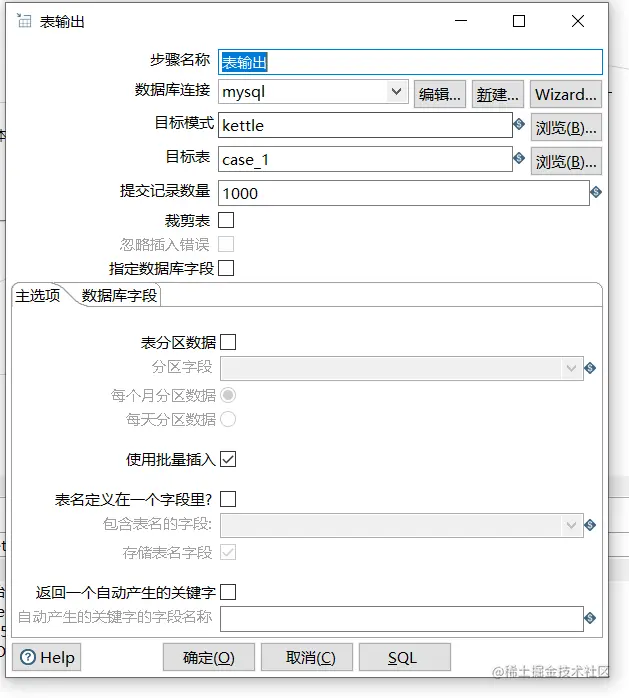Click the 目标模式 field containing kettle
Image resolution: width=629 pixels, height=698 pixels.
pos(365,125)
